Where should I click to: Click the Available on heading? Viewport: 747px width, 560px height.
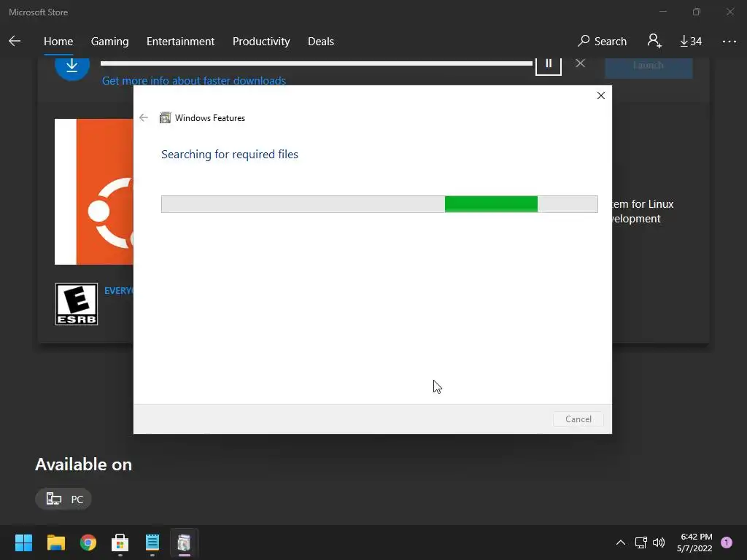click(x=83, y=464)
